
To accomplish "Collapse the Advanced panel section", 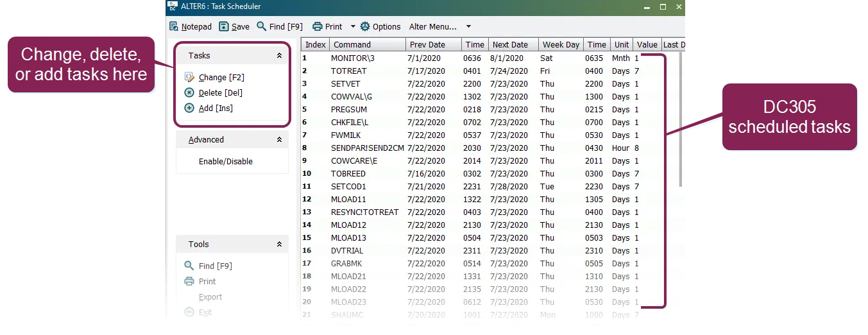I will click(x=279, y=140).
